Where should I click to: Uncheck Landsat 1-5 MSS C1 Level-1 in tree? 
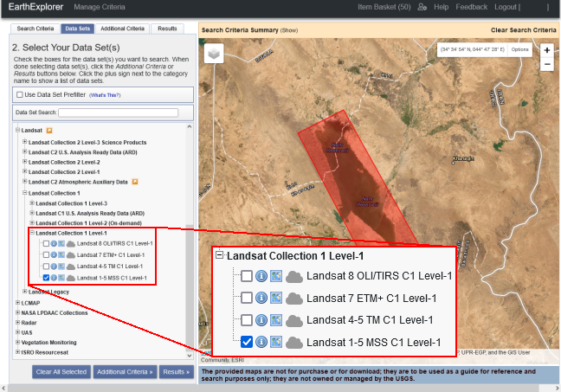coord(46,278)
